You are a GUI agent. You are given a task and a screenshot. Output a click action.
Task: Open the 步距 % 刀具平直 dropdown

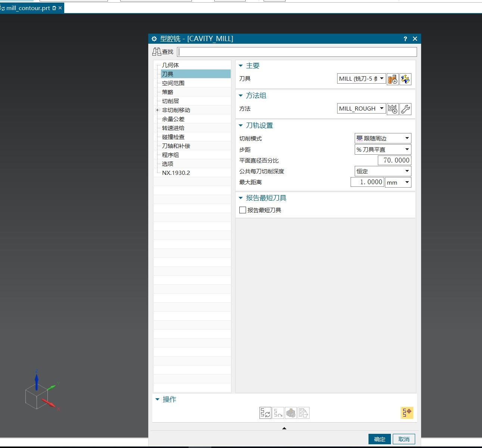tap(383, 149)
